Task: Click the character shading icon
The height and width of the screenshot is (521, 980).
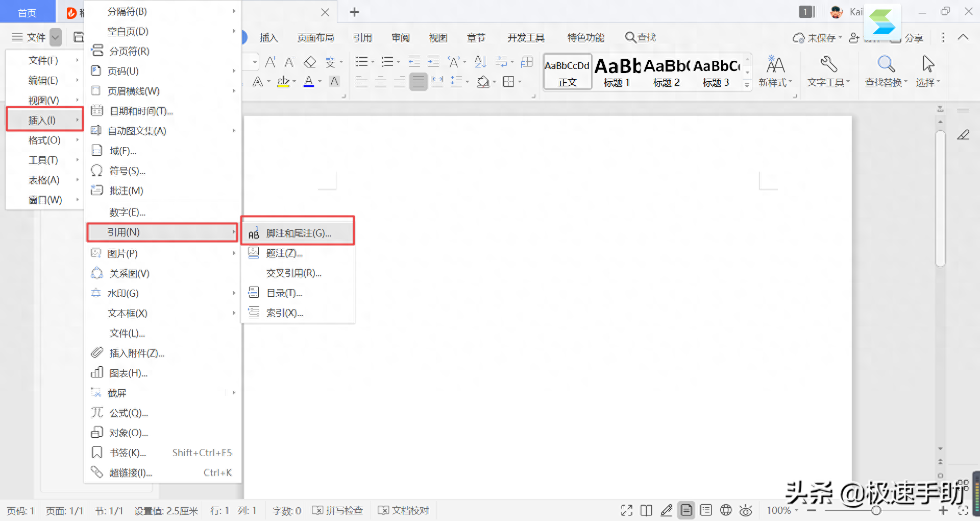Action: pyautogui.click(x=334, y=81)
